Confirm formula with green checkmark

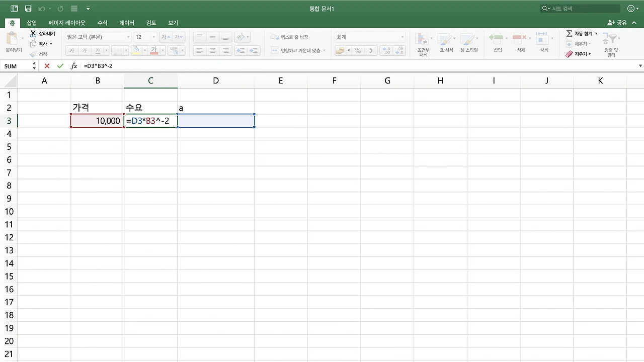pyautogui.click(x=60, y=66)
